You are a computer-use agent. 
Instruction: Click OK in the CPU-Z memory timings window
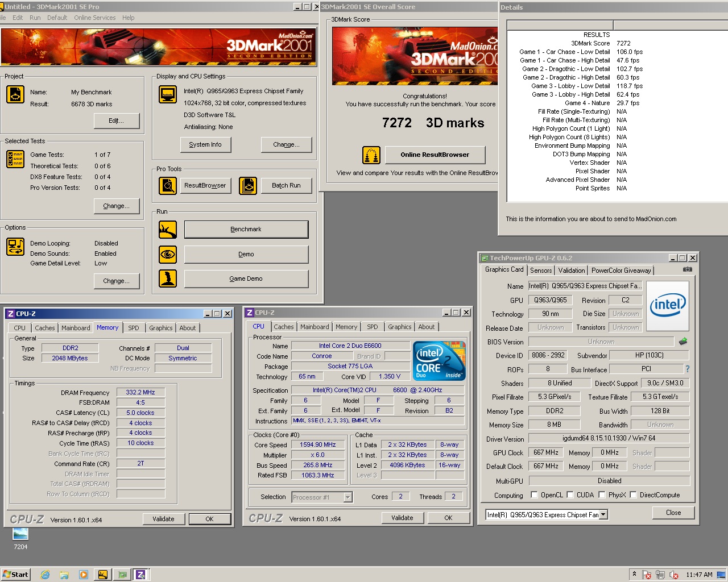tap(209, 519)
